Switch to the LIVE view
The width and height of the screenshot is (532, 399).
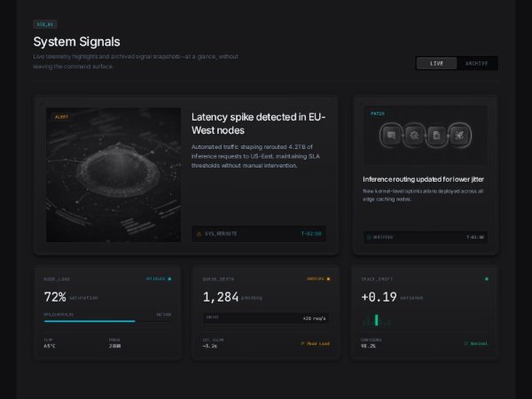pyautogui.click(x=436, y=64)
